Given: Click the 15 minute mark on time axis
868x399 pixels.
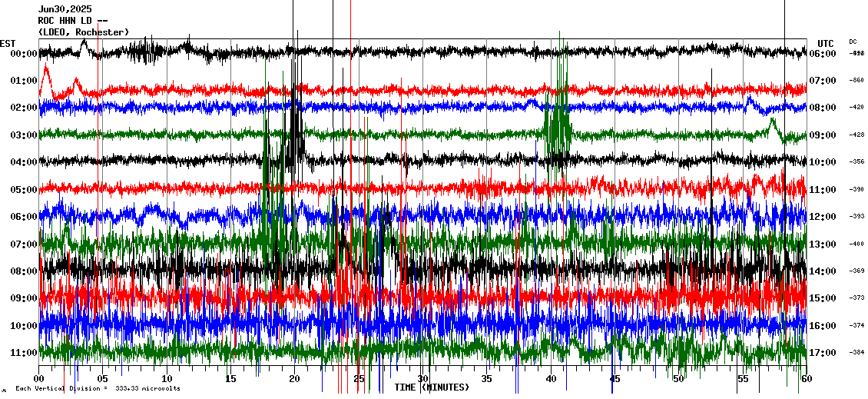Looking at the screenshot, I should pos(230,379).
